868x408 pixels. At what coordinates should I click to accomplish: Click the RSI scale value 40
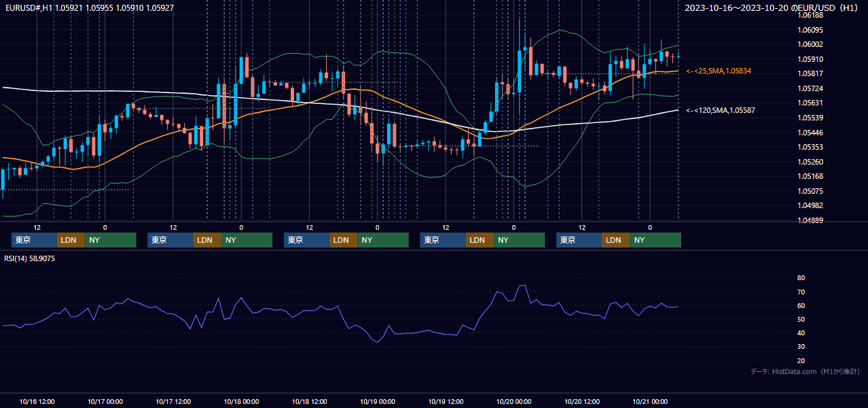tap(801, 333)
